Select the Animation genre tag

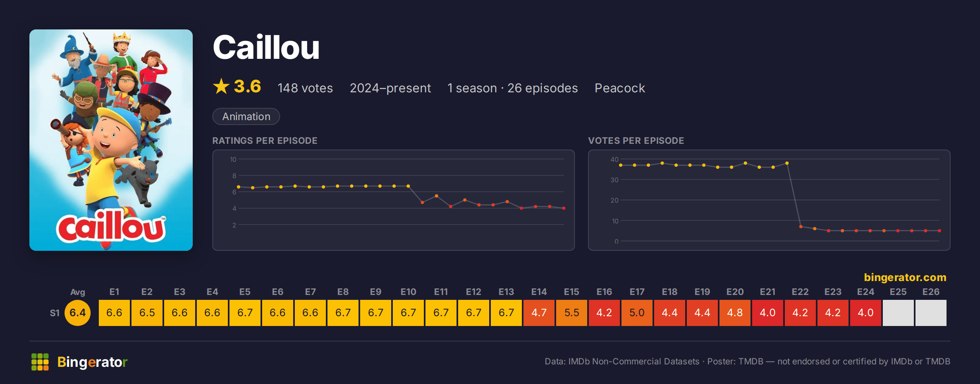246,116
